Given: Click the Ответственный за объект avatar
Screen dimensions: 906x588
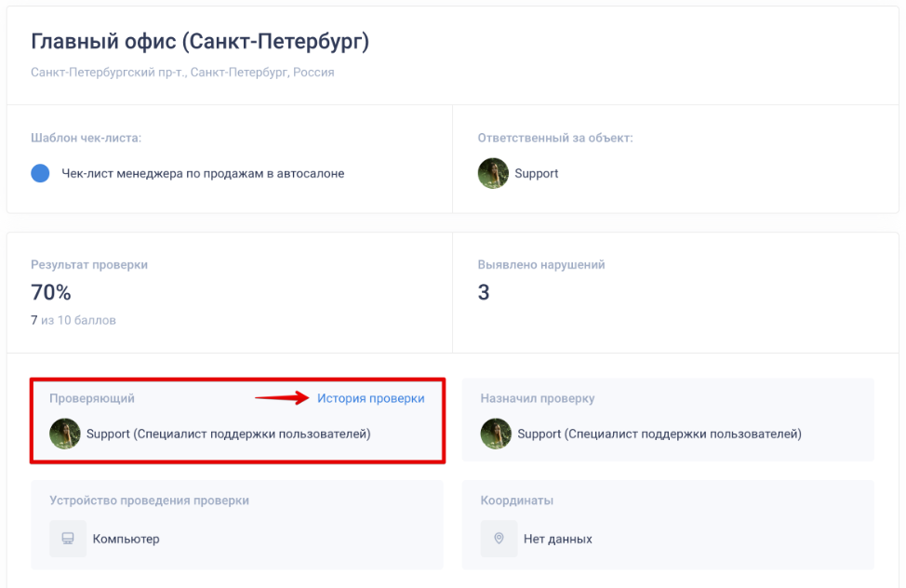Looking at the screenshot, I should tap(493, 173).
